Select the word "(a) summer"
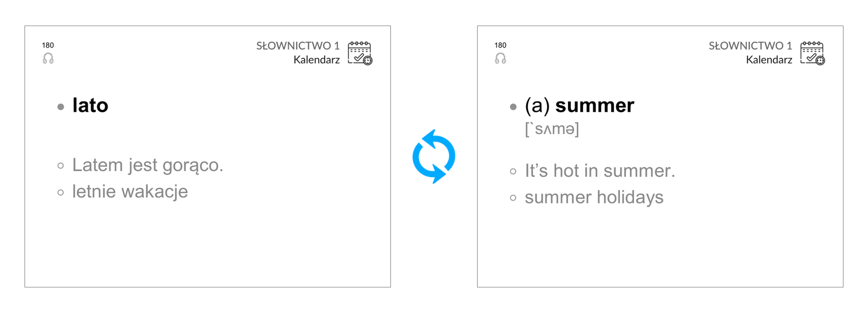This screenshot has height=313, width=868. point(579,106)
